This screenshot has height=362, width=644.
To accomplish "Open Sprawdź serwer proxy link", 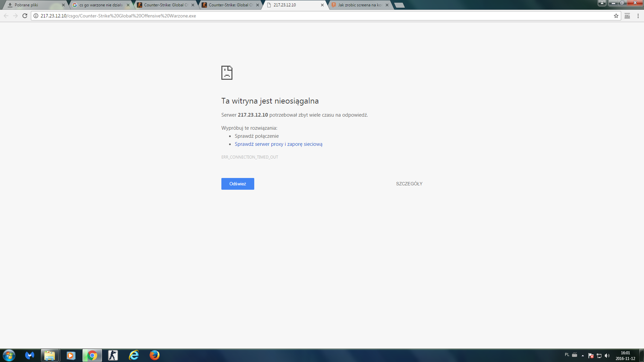I will pos(278,144).
